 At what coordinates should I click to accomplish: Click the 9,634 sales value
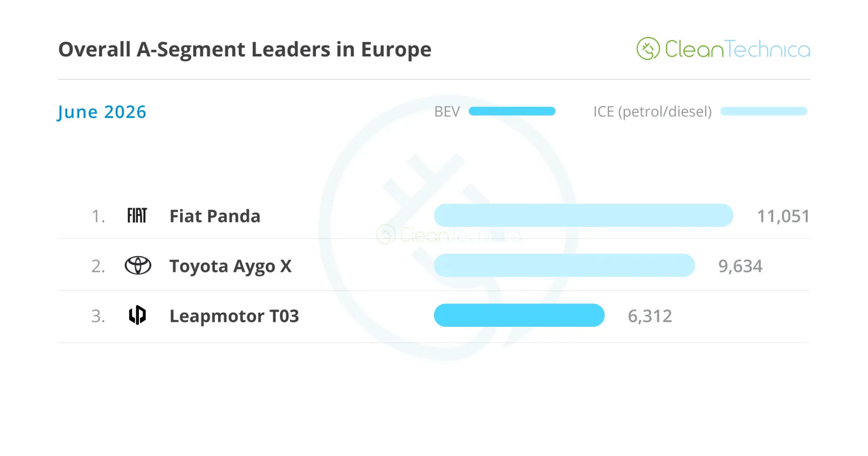coord(741,266)
